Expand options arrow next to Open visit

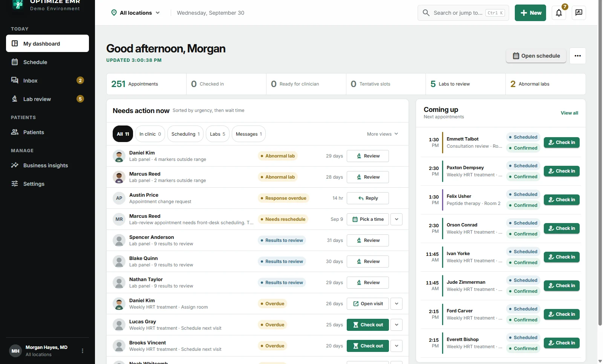click(396, 304)
